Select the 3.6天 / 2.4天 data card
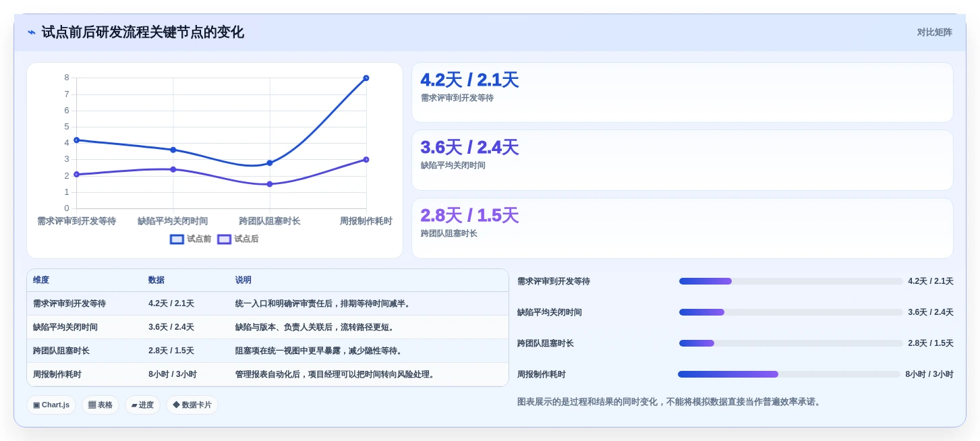 coord(683,160)
